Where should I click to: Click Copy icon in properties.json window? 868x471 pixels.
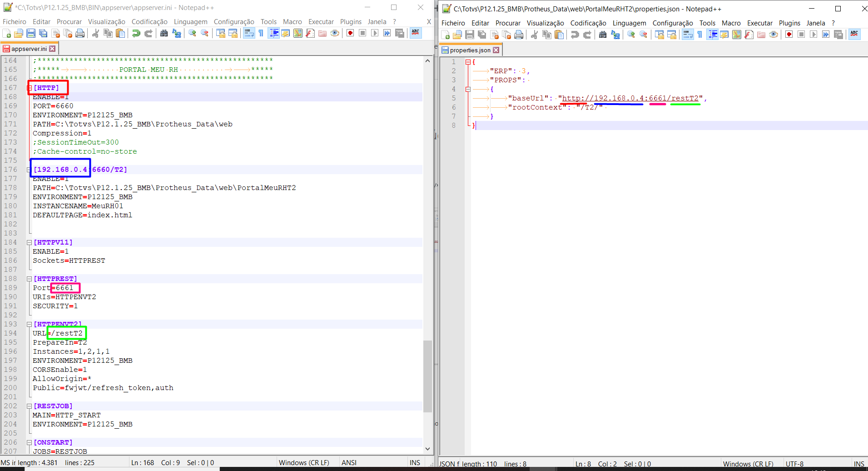pos(547,35)
